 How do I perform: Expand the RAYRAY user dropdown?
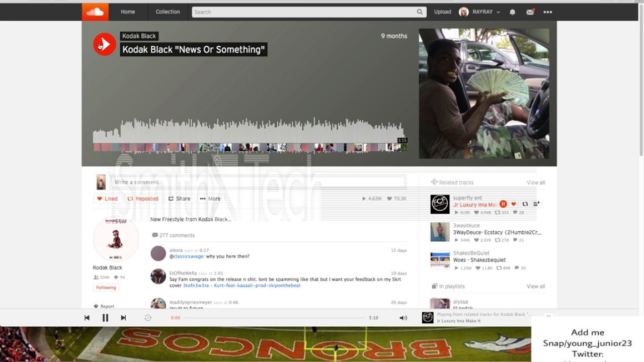(x=479, y=12)
